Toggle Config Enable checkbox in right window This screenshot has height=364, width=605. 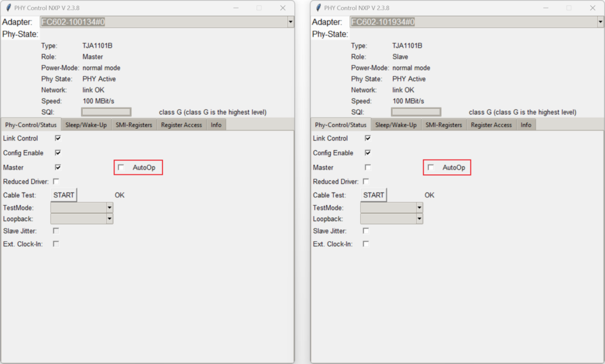tap(367, 152)
